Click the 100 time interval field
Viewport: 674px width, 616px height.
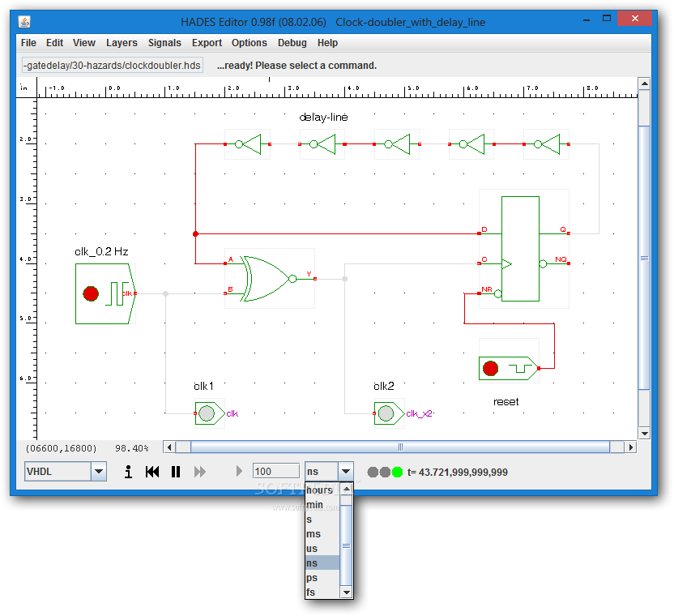276,472
